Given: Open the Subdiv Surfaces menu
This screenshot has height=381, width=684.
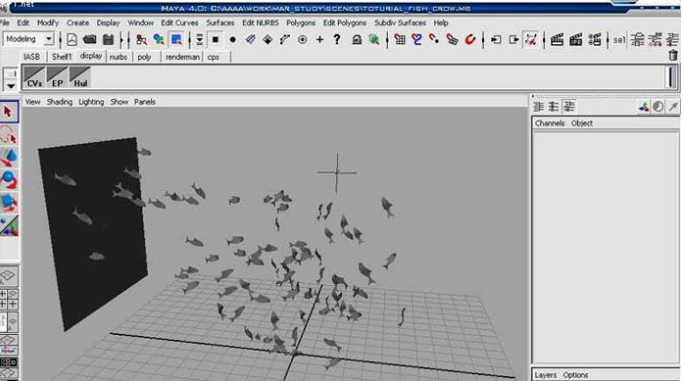Looking at the screenshot, I should (x=400, y=23).
